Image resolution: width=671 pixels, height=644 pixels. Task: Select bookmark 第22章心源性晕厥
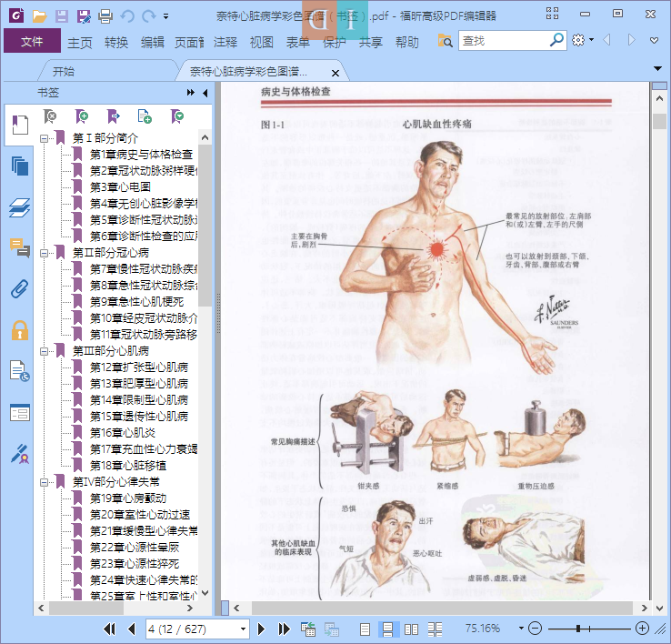(x=134, y=548)
